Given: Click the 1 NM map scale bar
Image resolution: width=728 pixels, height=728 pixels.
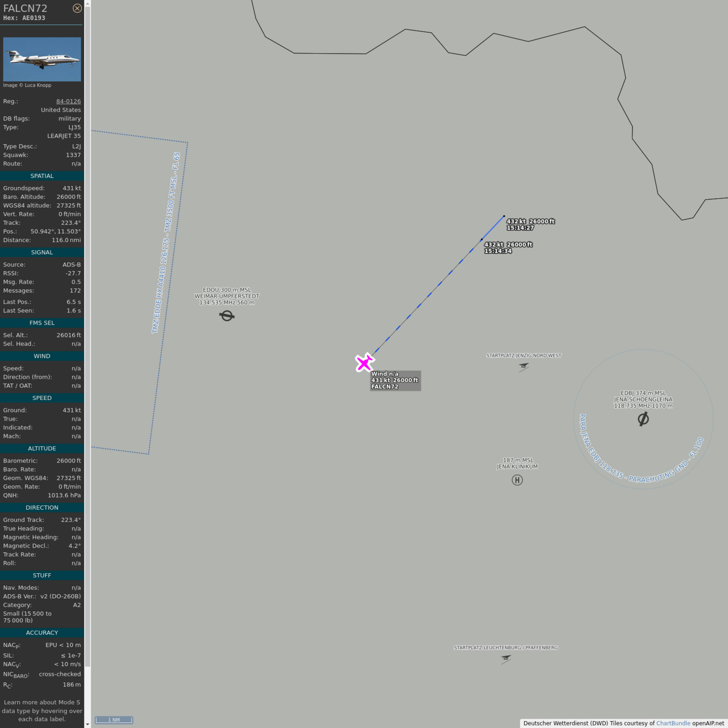Looking at the screenshot, I should pos(114,720).
